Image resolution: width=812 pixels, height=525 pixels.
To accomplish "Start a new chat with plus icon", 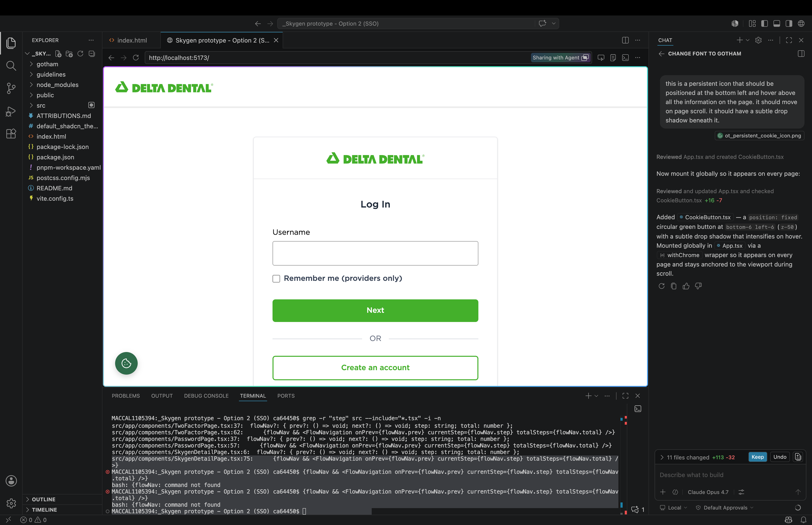I will click(x=739, y=40).
